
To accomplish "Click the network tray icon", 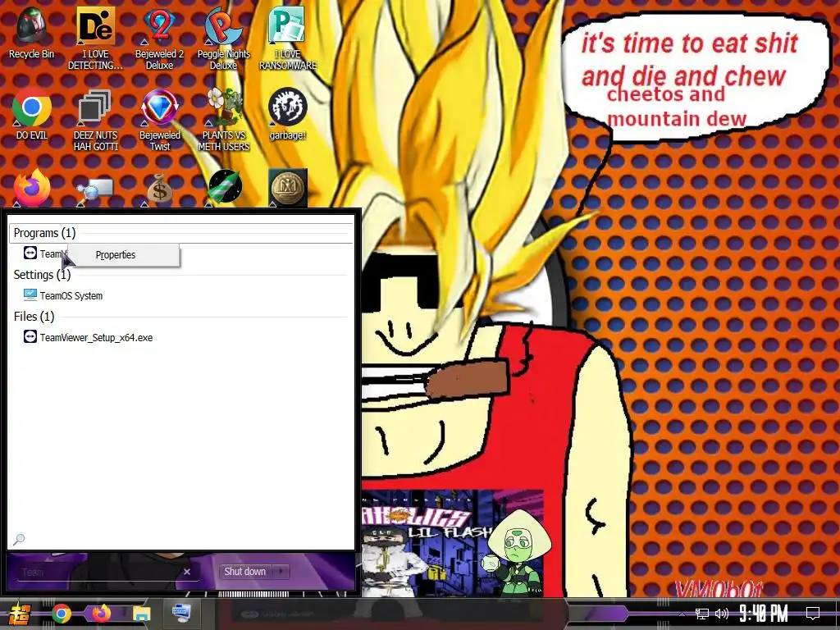I will pyautogui.click(x=702, y=614).
